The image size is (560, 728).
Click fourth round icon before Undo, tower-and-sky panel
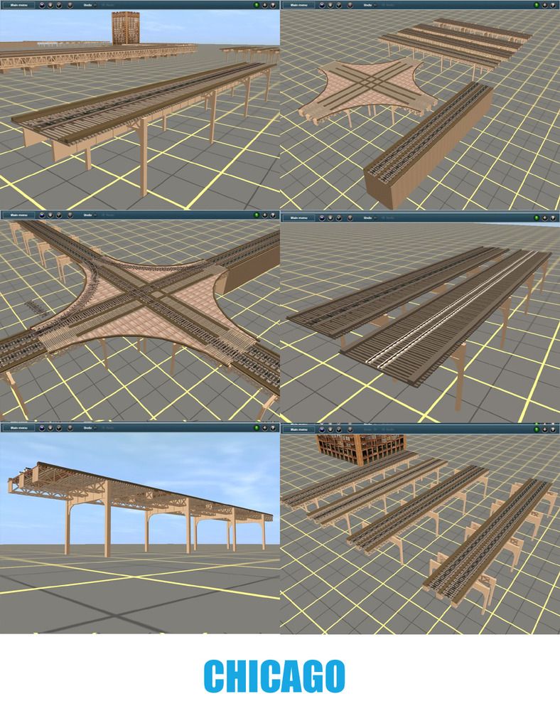click(x=70, y=5)
